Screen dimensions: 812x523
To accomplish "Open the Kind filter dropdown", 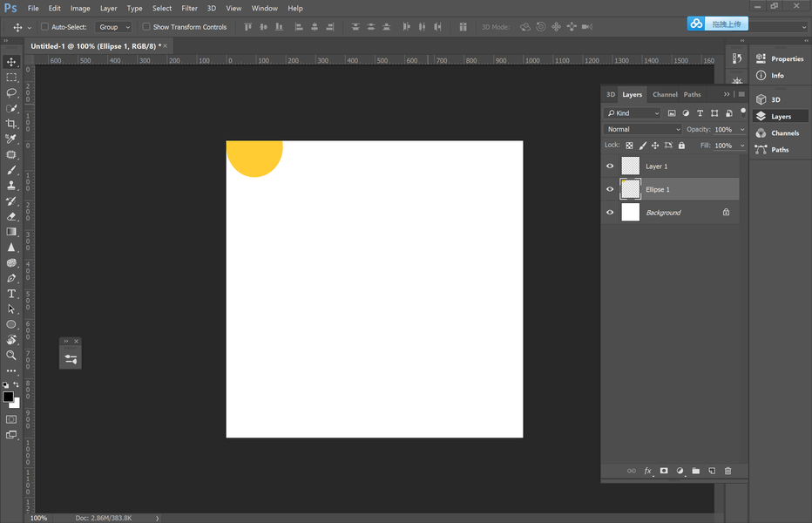I will coord(633,113).
